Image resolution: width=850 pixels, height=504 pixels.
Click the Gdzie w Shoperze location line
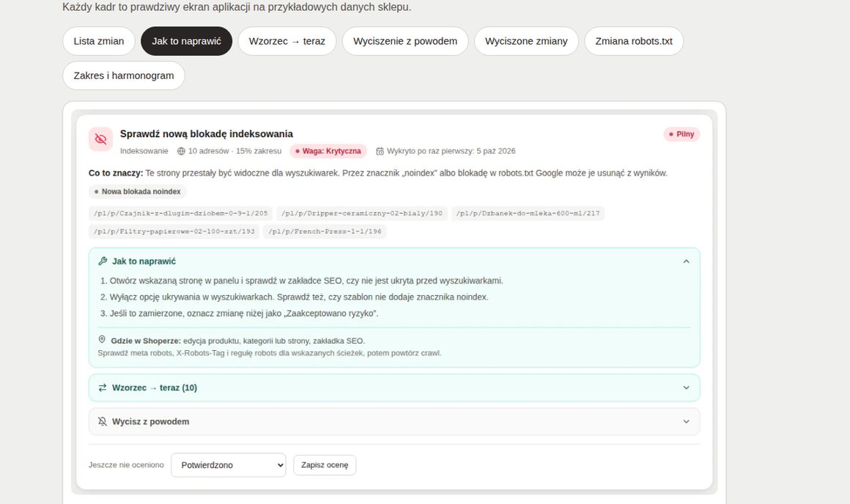238,341
